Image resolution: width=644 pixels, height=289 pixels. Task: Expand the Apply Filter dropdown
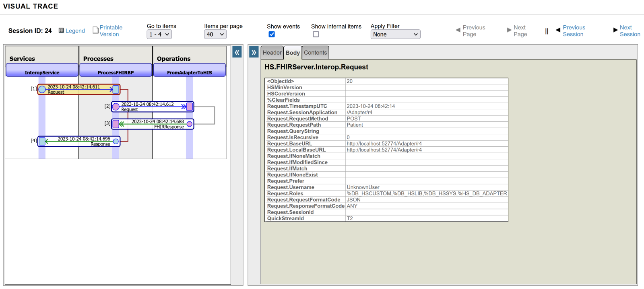395,35
